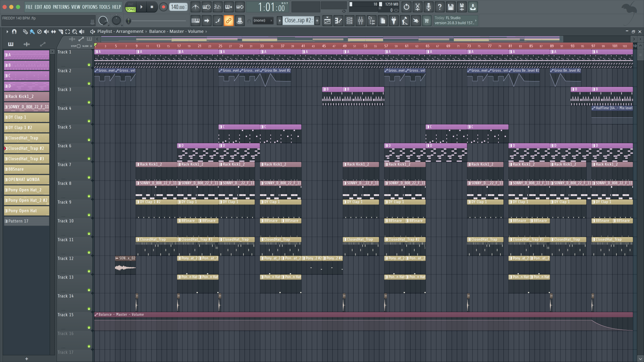Mute Track 9 via its green light

click(x=89, y=215)
